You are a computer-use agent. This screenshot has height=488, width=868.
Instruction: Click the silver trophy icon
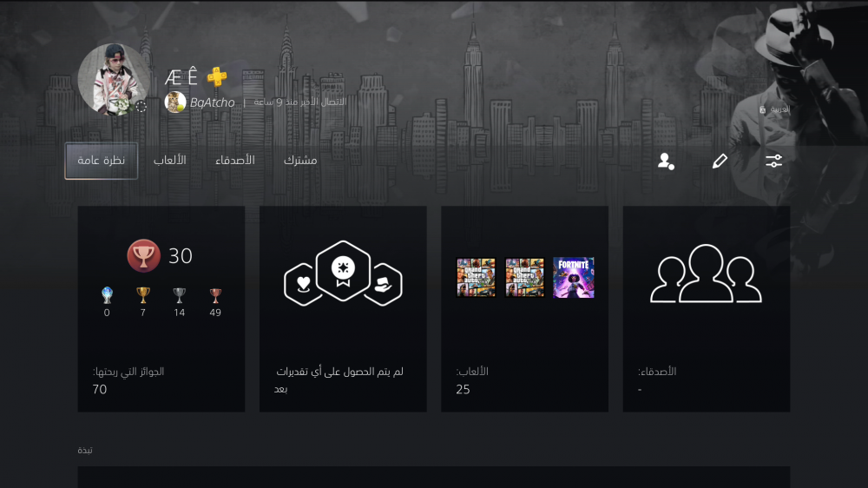[x=179, y=295]
